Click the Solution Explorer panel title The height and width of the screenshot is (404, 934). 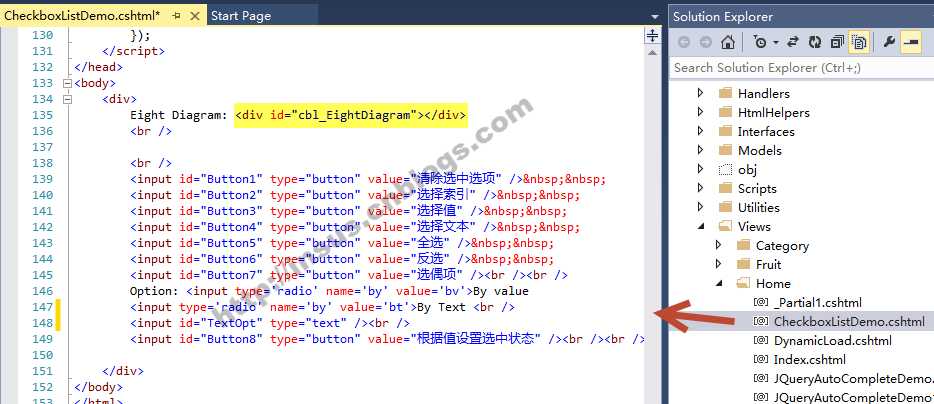click(x=723, y=17)
